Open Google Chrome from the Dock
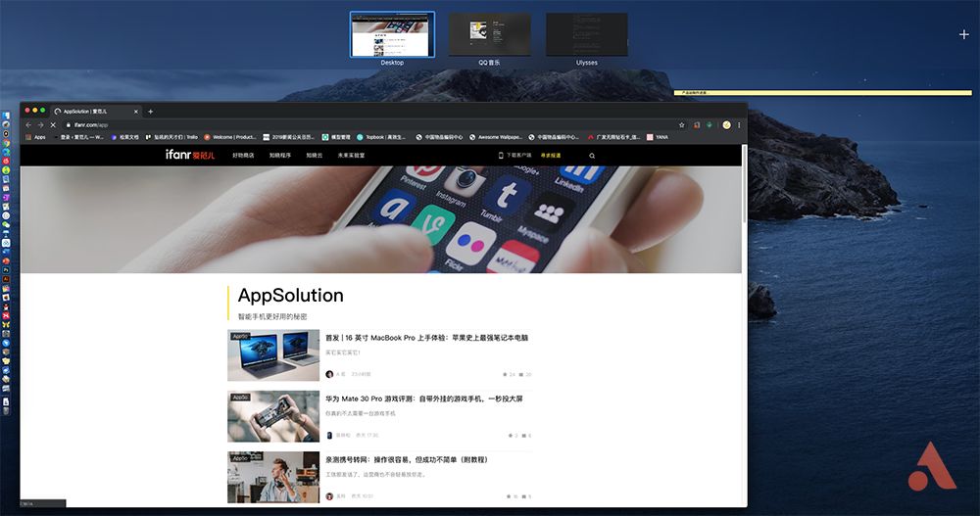 (x=6, y=142)
